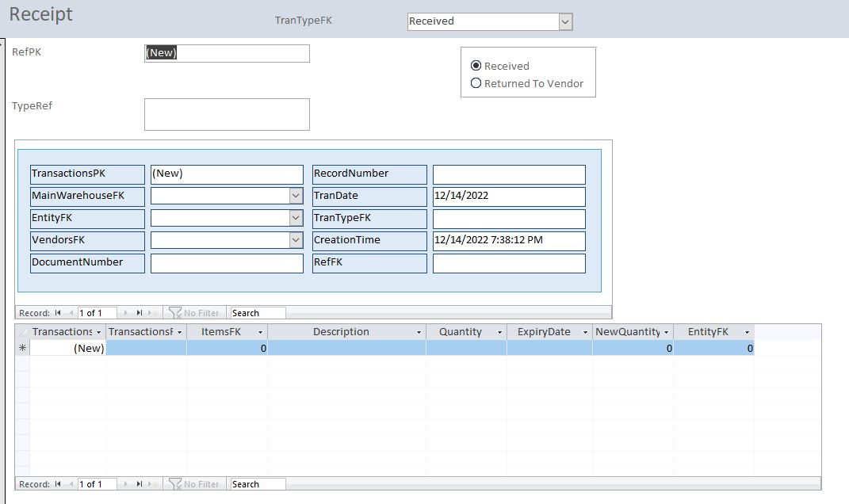Screen dimensions: 849x504
Task: Click the Search box below the datasheet
Action: [x=258, y=484]
